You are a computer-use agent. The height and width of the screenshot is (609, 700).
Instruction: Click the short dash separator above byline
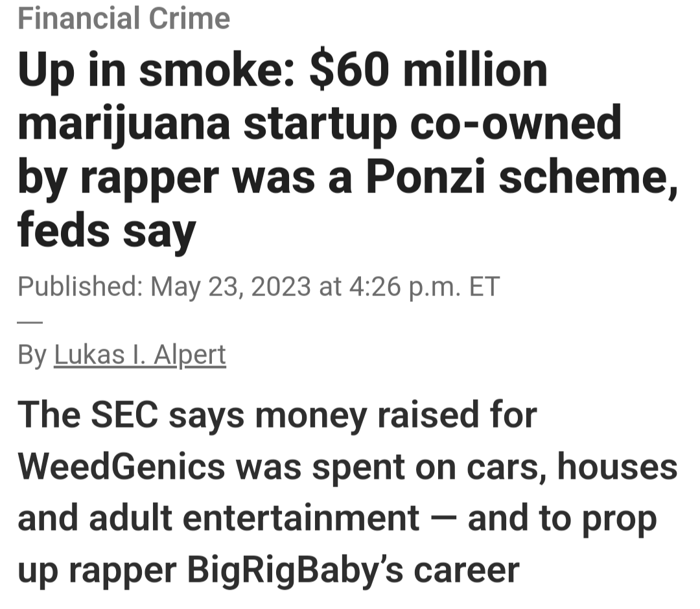30,321
